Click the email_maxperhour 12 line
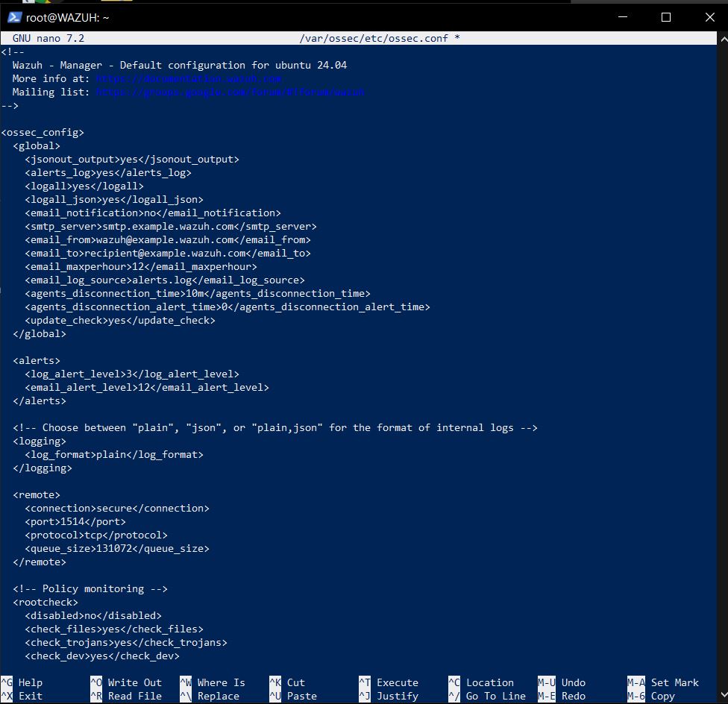This screenshot has height=704, width=728. coord(141,267)
